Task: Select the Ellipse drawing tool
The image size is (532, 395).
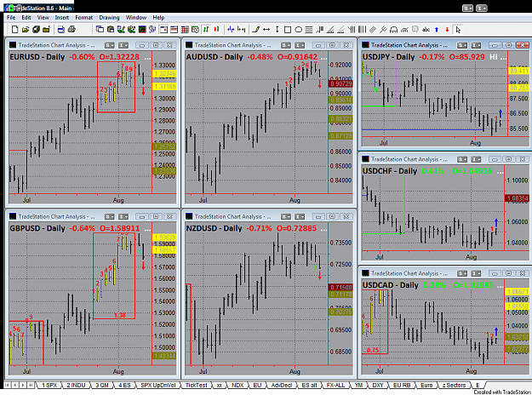Action: pyautogui.click(x=298, y=30)
